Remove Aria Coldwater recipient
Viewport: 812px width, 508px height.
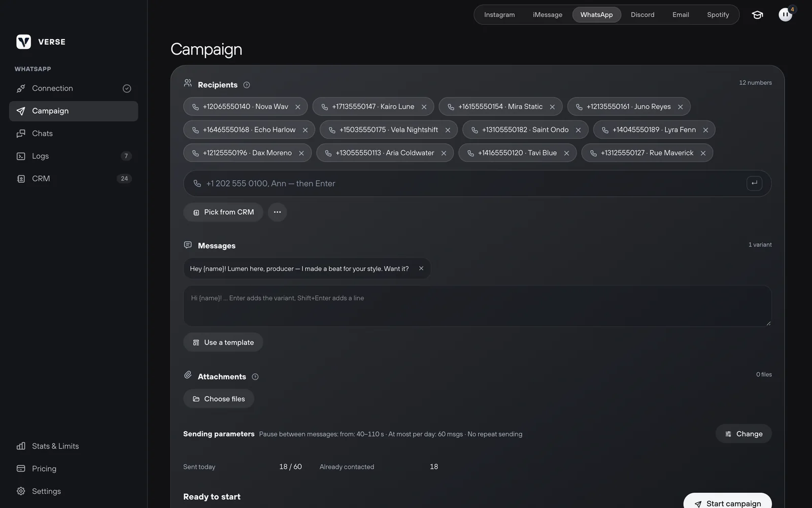tap(444, 153)
